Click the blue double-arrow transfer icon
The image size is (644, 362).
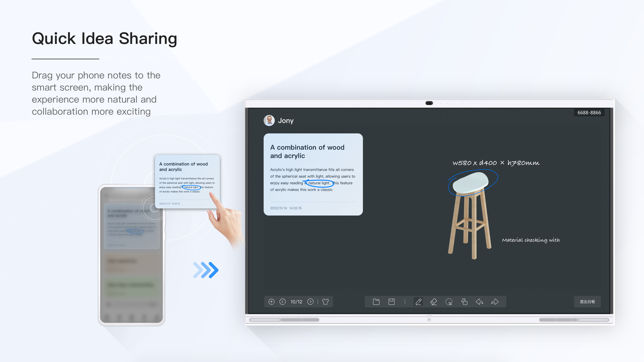(206, 270)
